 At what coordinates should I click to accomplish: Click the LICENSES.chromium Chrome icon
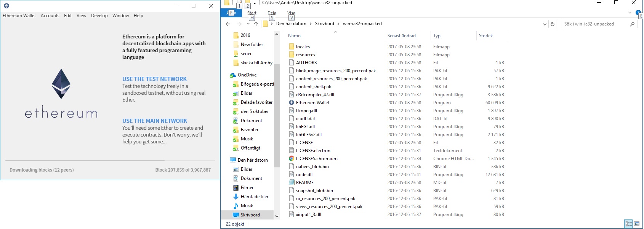(292, 159)
